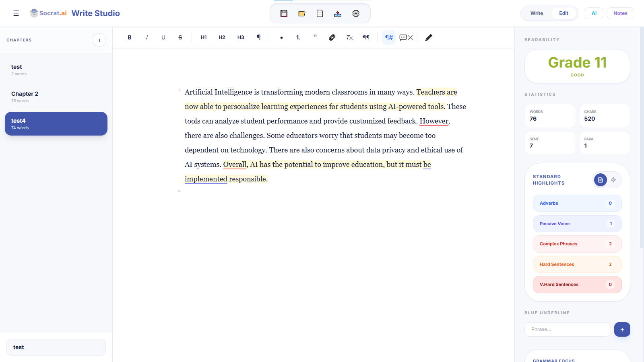The height and width of the screenshot is (362, 644).
Task: Open the Notes panel
Action: coord(620,13)
